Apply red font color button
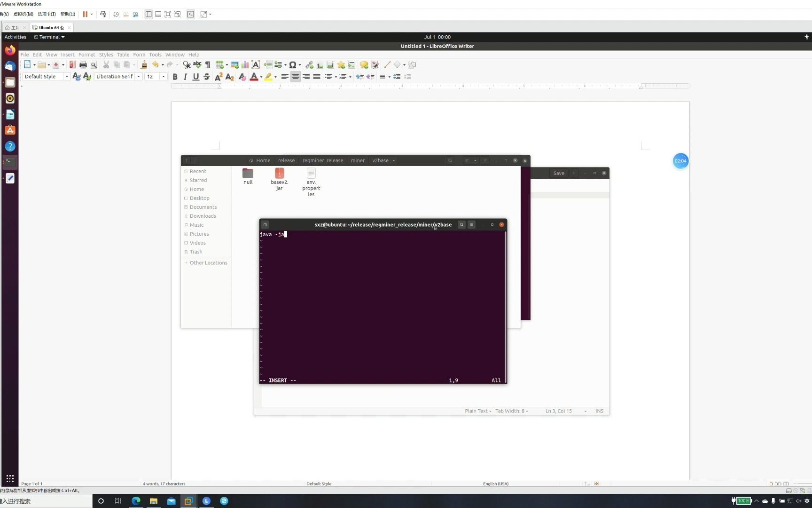This screenshot has width=812, height=508. point(254,77)
